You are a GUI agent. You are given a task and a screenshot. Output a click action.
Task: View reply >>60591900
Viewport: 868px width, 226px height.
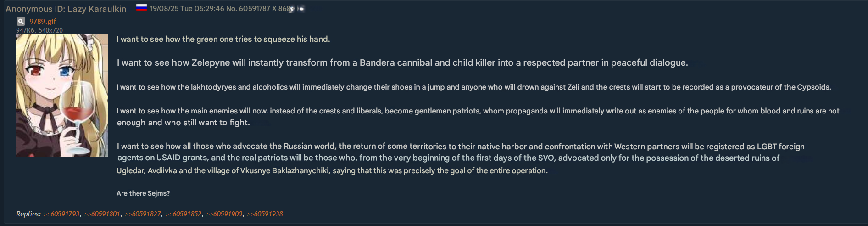click(x=224, y=214)
